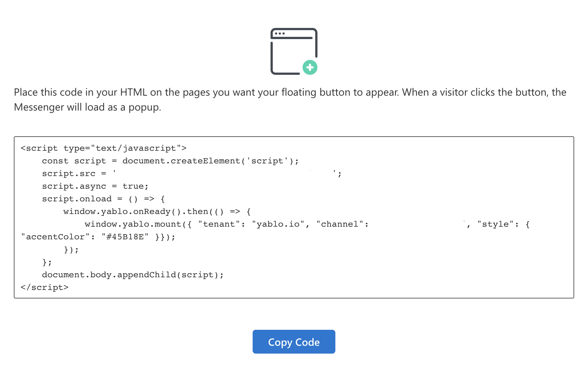Click the "Place this code in your HTML" instruction text
This screenshot has height=367, width=588.
pos(290,100)
